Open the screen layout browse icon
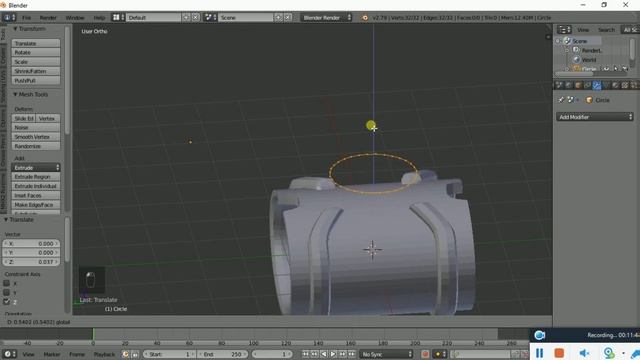640x360 pixels. point(118,18)
